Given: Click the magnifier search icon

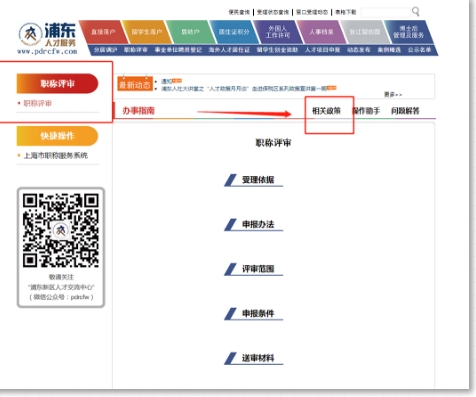Looking at the screenshot, I should click(x=416, y=11).
